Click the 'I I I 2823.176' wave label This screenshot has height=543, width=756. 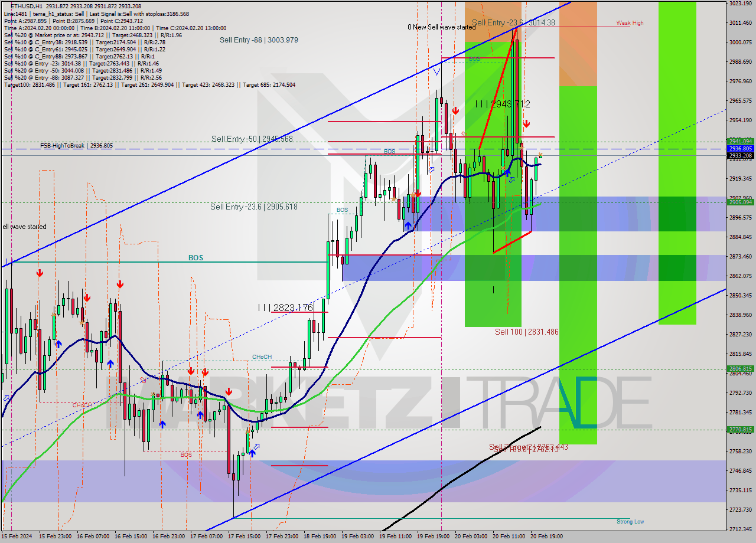285,308
